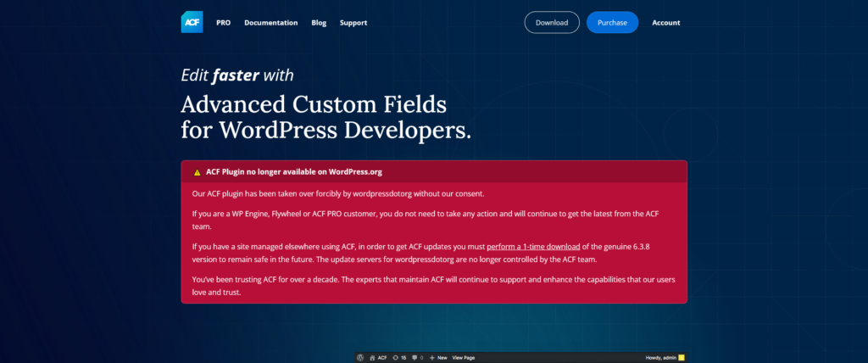Click the blue Purchase button

[612, 22]
